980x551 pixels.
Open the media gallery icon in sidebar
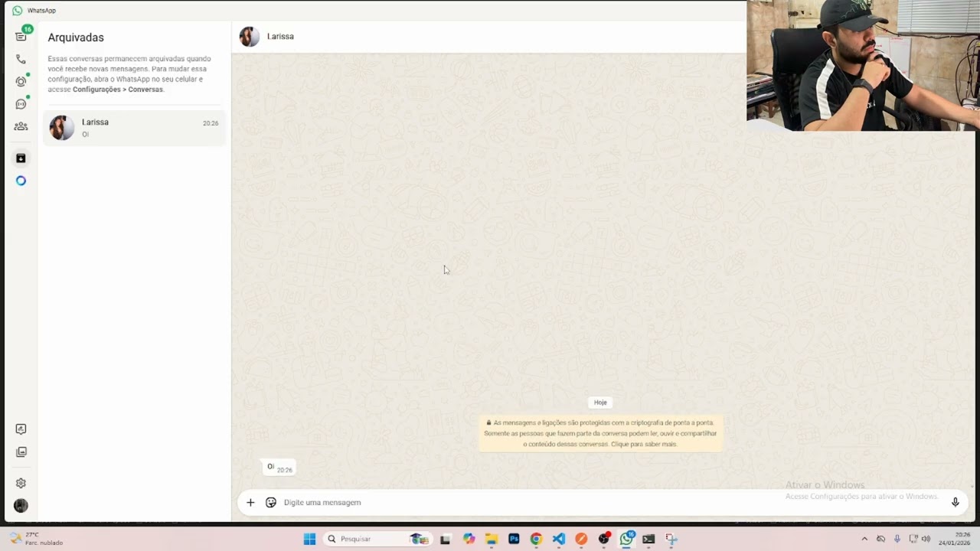pyautogui.click(x=21, y=452)
